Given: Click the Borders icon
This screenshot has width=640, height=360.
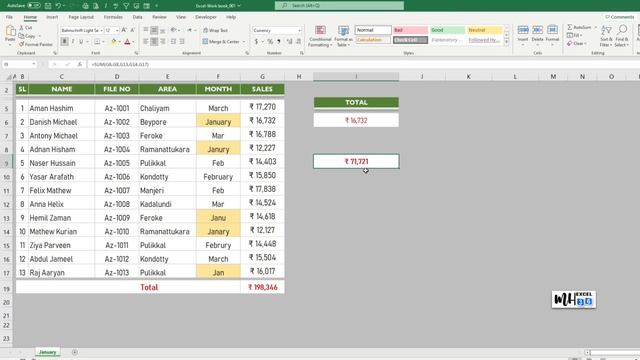Looking at the screenshot, I should pyautogui.click(x=97, y=42).
